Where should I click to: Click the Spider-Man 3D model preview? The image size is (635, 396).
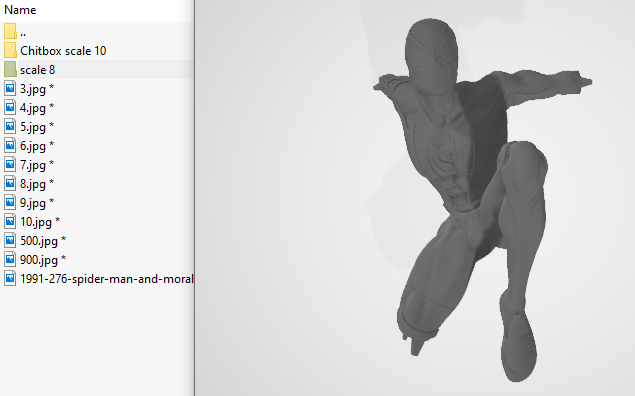click(482, 199)
